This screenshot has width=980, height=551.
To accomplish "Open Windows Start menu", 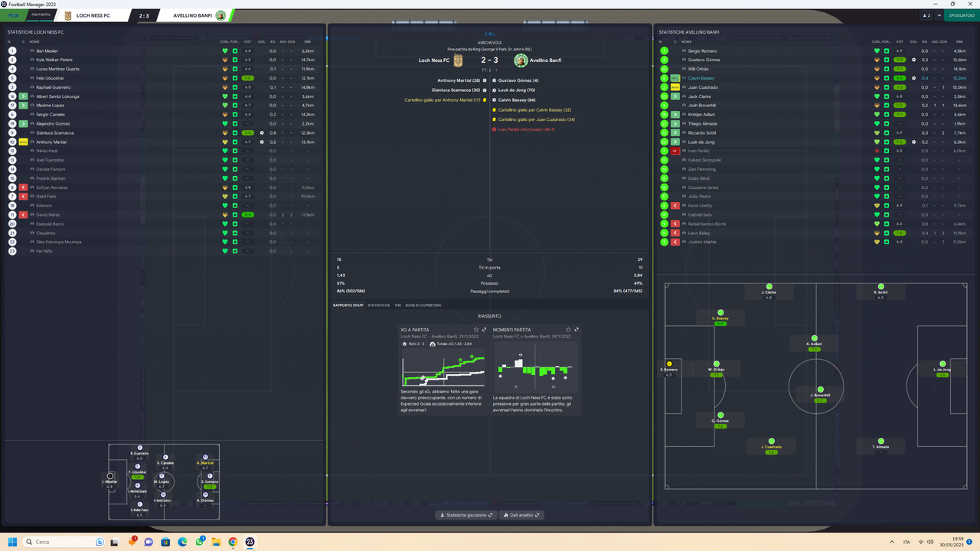I will (12, 542).
